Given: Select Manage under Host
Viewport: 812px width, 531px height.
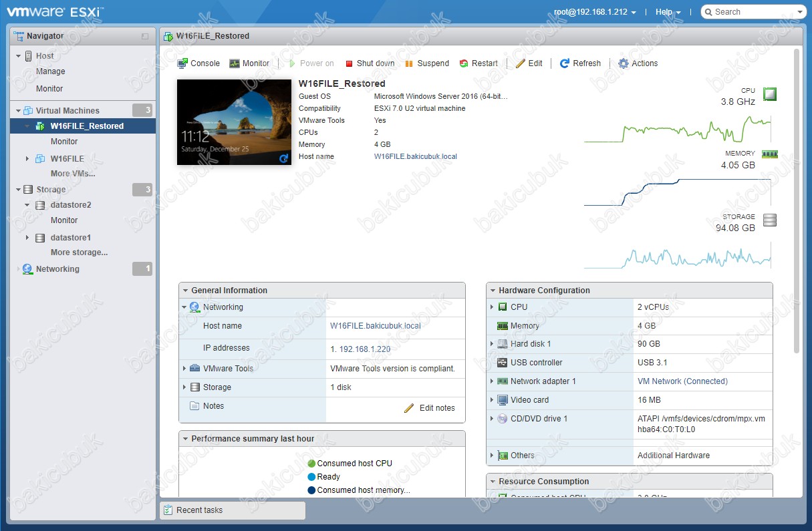Looking at the screenshot, I should click(x=51, y=71).
